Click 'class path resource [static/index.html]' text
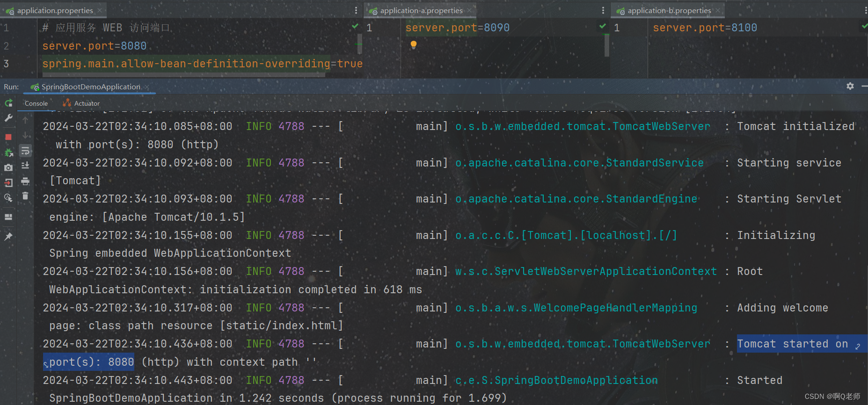The height and width of the screenshot is (405, 868). 216,325
